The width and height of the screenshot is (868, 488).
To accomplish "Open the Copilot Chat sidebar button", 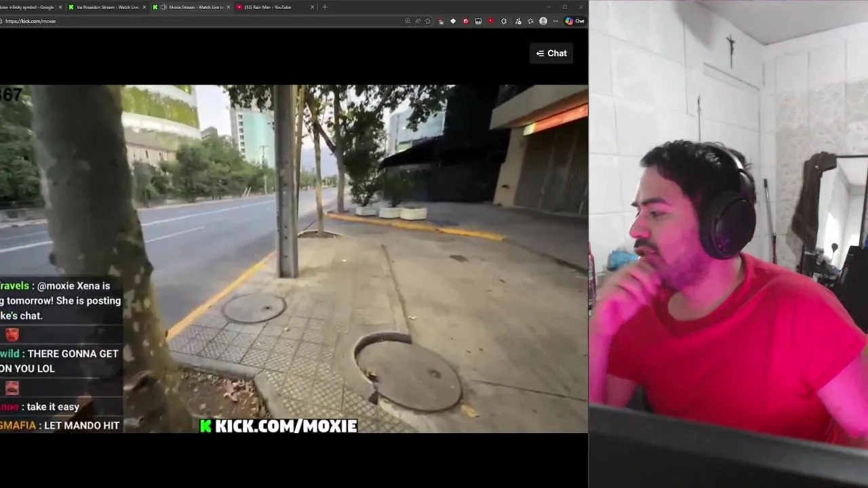I will (575, 21).
